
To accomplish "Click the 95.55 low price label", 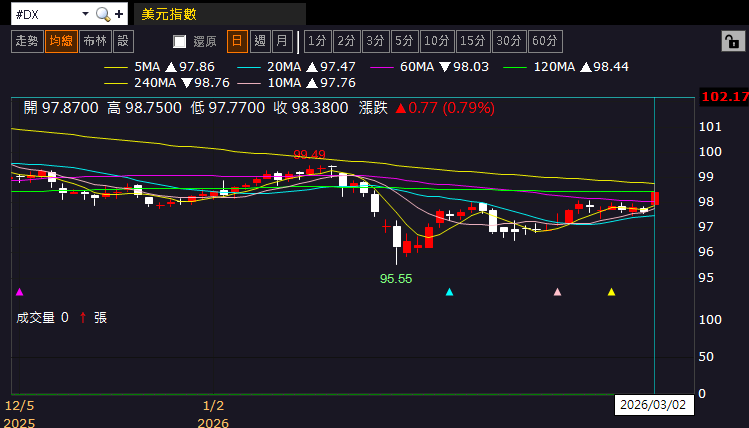I will click(396, 279).
